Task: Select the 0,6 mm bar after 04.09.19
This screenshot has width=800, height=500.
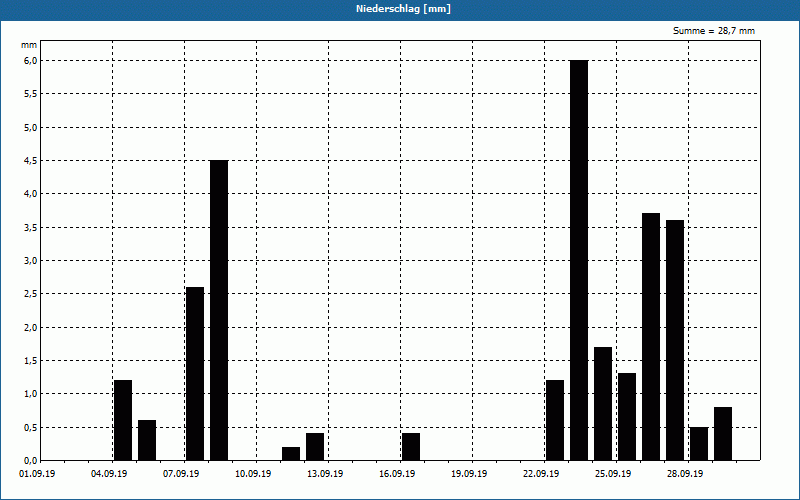Action: [147, 440]
